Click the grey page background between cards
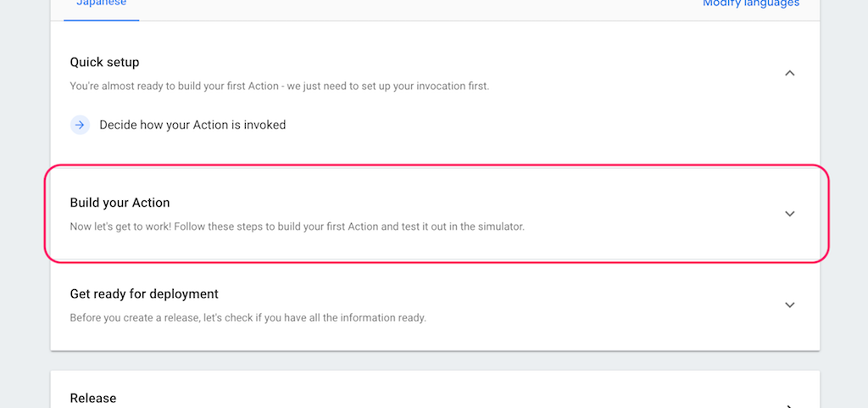Viewport: 868px width, 408px height. click(x=435, y=361)
